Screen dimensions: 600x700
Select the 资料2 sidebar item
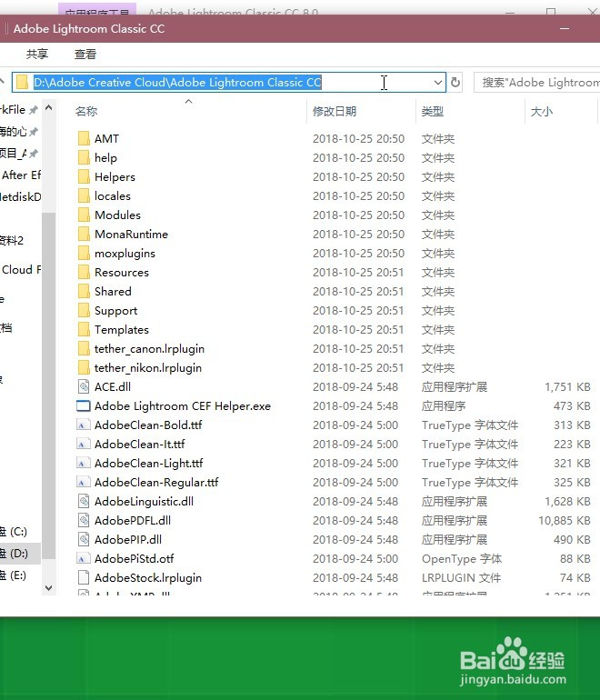pos(12,241)
